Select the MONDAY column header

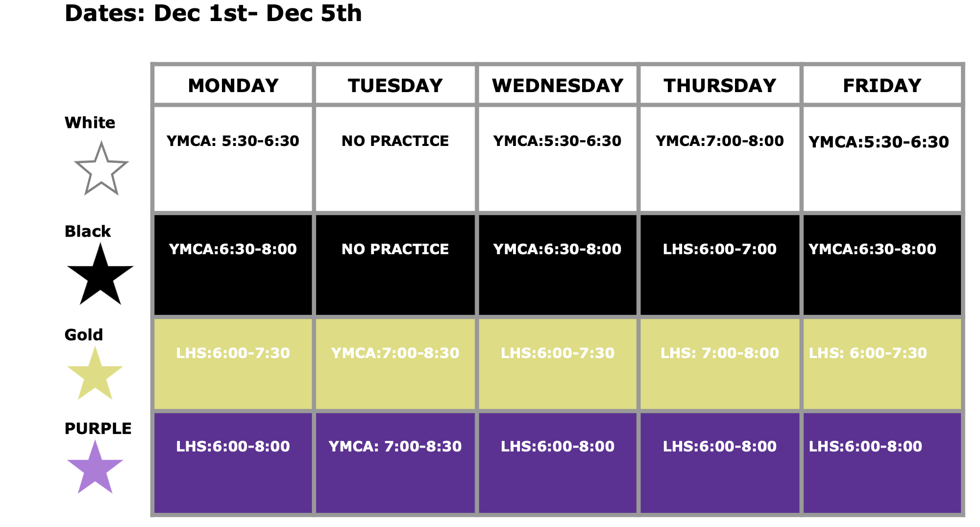[x=233, y=85]
